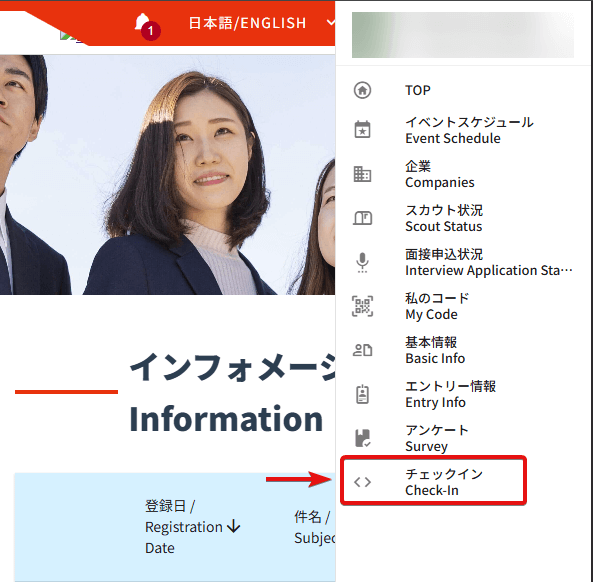Click the Entry Info badge icon
The width and height of the screenshot is (593, 582).
click(362, 394)
